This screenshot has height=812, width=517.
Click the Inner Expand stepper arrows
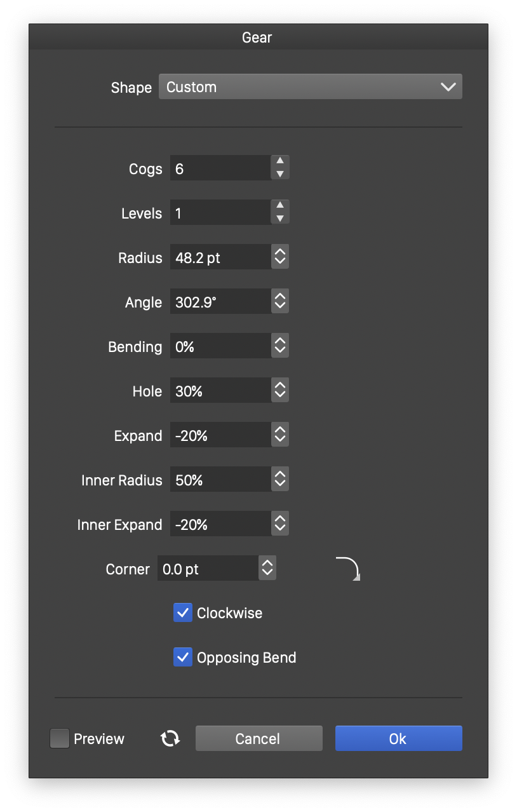[x=280, y=524]
